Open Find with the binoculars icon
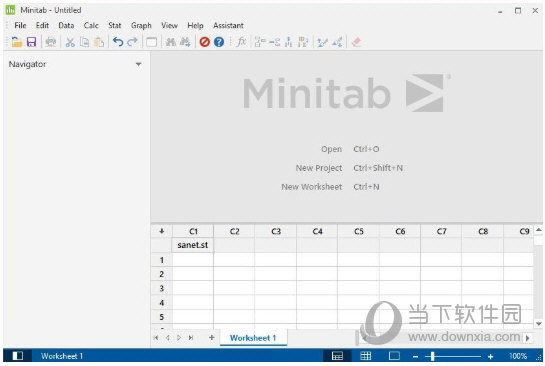This screenshot has height=366, width=545. click(171, 42)
